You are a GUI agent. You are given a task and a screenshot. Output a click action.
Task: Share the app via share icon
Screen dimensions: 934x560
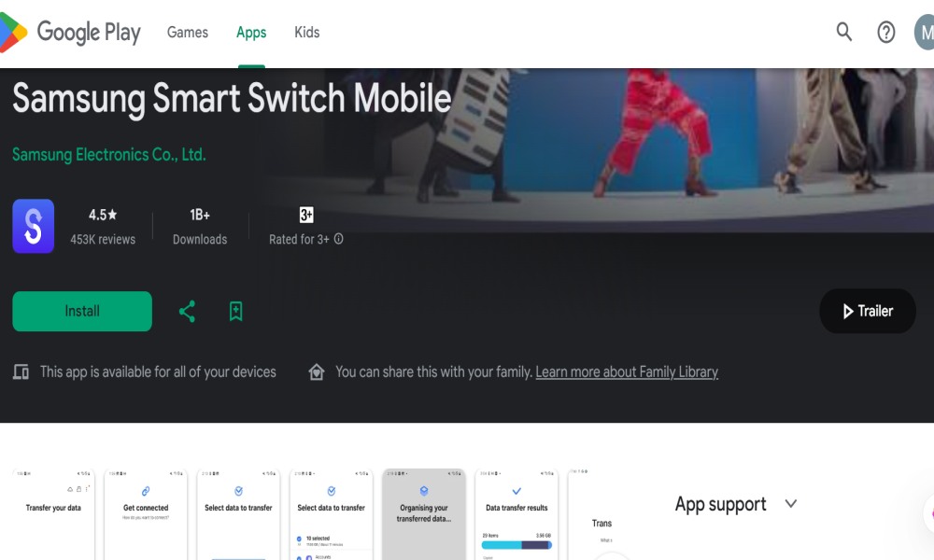(187, 311)
